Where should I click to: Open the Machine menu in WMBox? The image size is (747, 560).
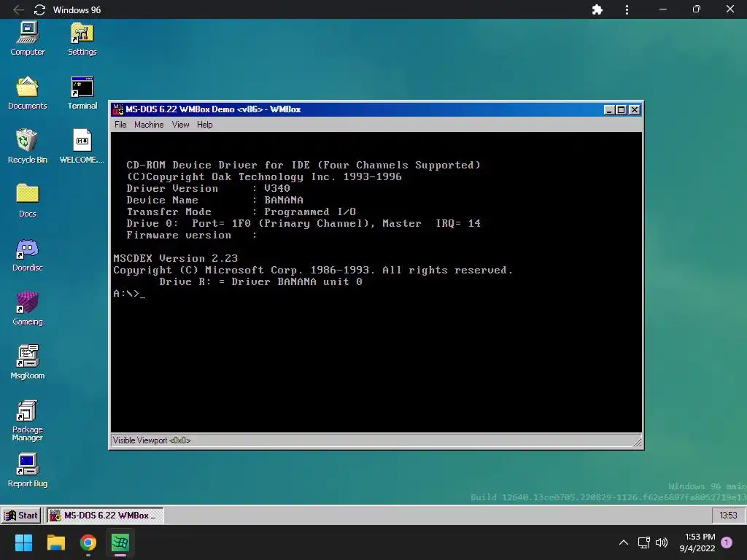pyautogui.click(x=149, y=125)
